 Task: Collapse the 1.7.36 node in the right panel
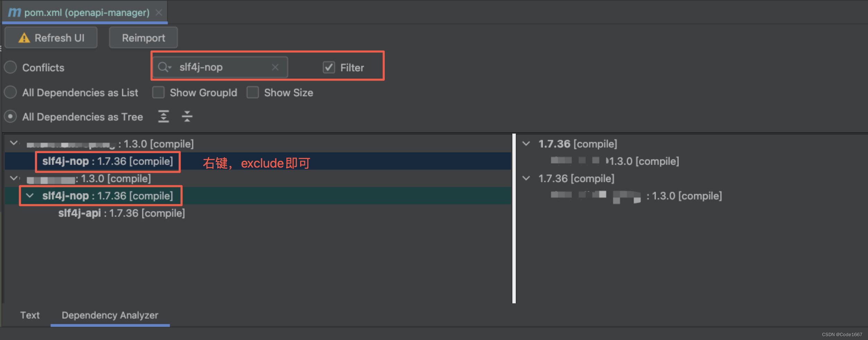[x=526, y=143]
